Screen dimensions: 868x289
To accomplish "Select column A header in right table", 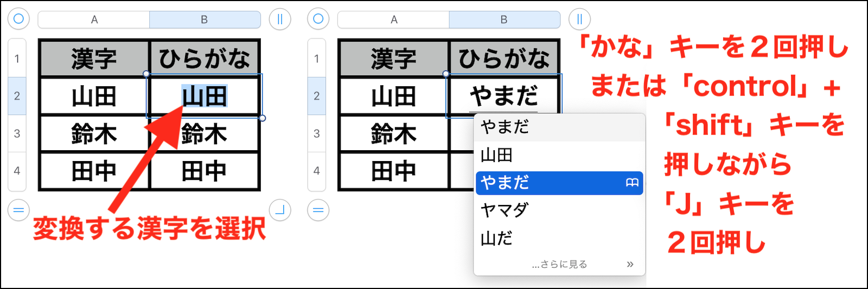I will 394,20.
